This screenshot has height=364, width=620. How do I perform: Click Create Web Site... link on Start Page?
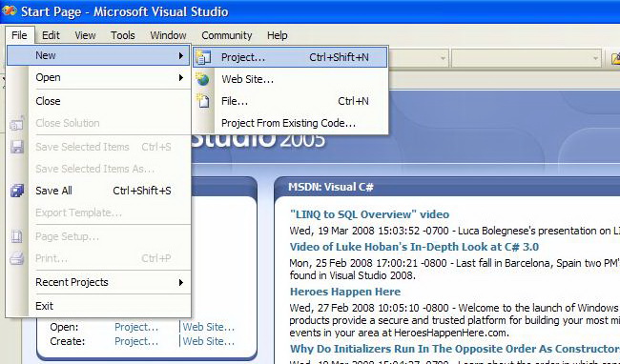point(208,341)
